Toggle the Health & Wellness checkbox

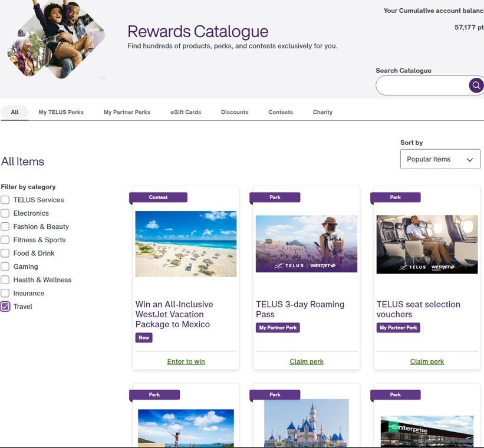[5, 279]
